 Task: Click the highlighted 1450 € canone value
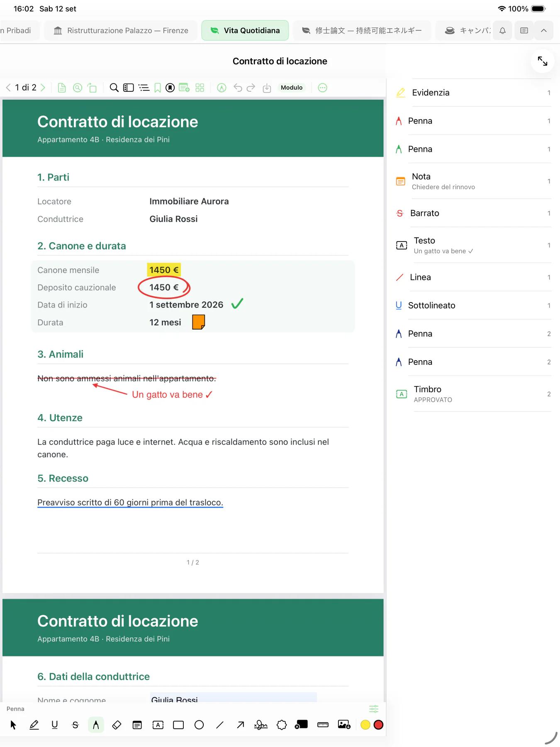(x=164, y=270)
